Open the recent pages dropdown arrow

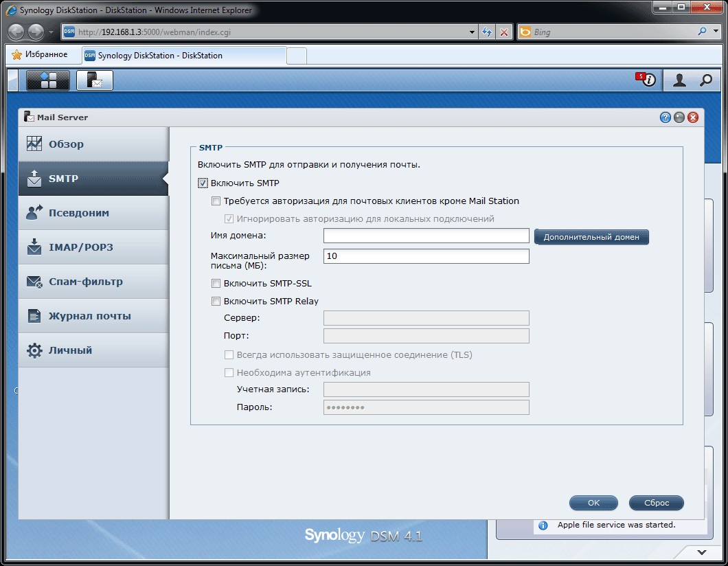click(x=51, y=32)
